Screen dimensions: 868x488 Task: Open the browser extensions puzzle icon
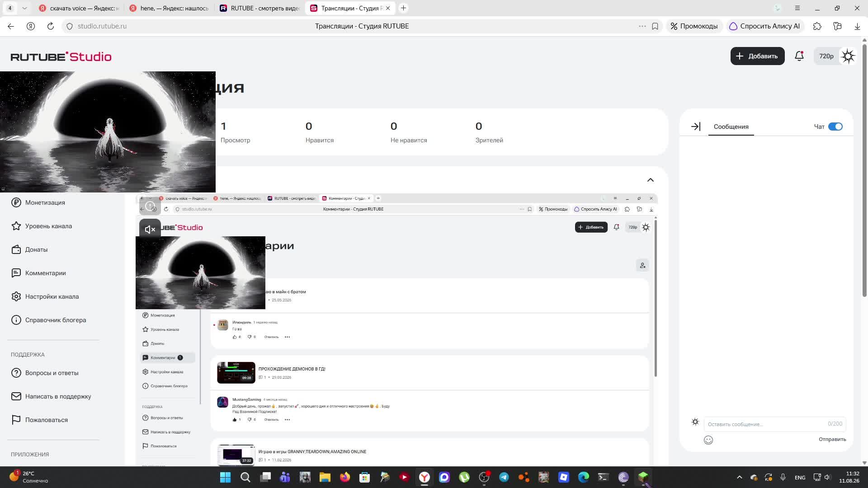click(x=817, y=26)
